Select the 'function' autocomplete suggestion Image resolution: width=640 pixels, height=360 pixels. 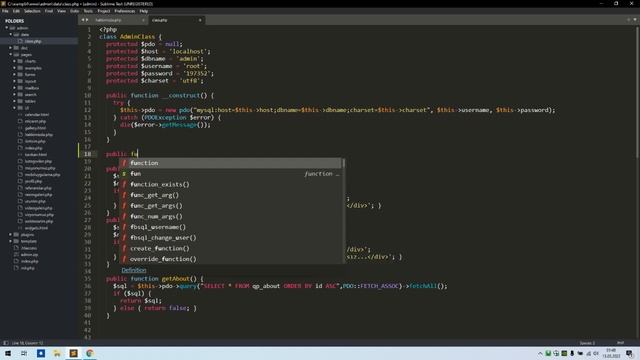pos(231,163)
